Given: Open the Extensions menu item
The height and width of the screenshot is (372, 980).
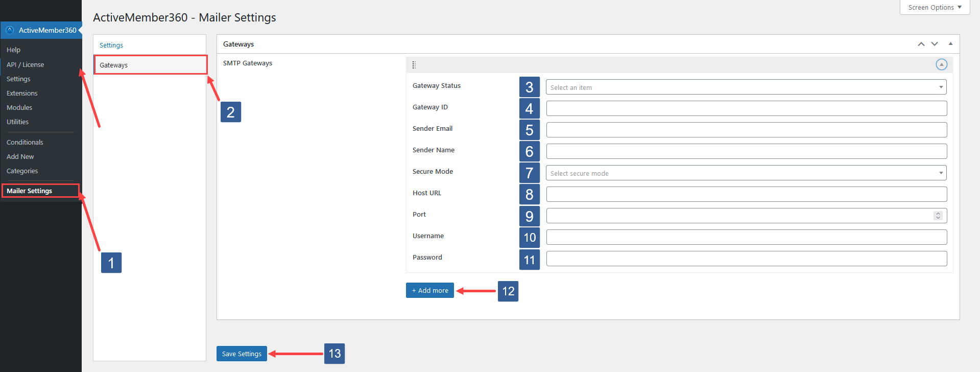Looking at the screenshot, I should pos(22,93).
